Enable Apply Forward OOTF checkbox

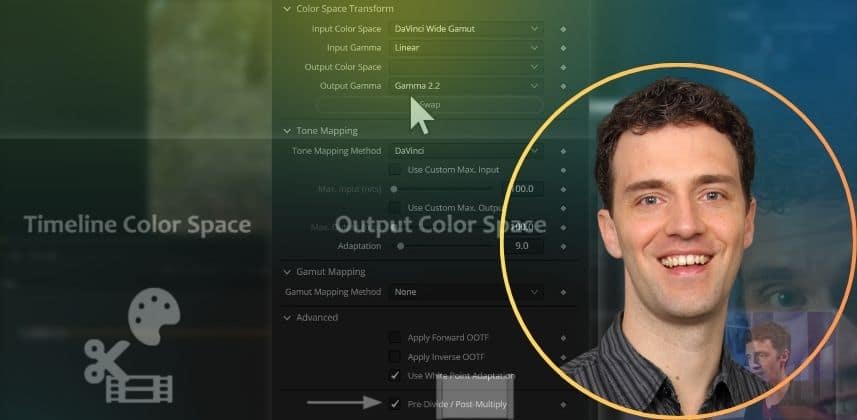click(x=395, y=338)
